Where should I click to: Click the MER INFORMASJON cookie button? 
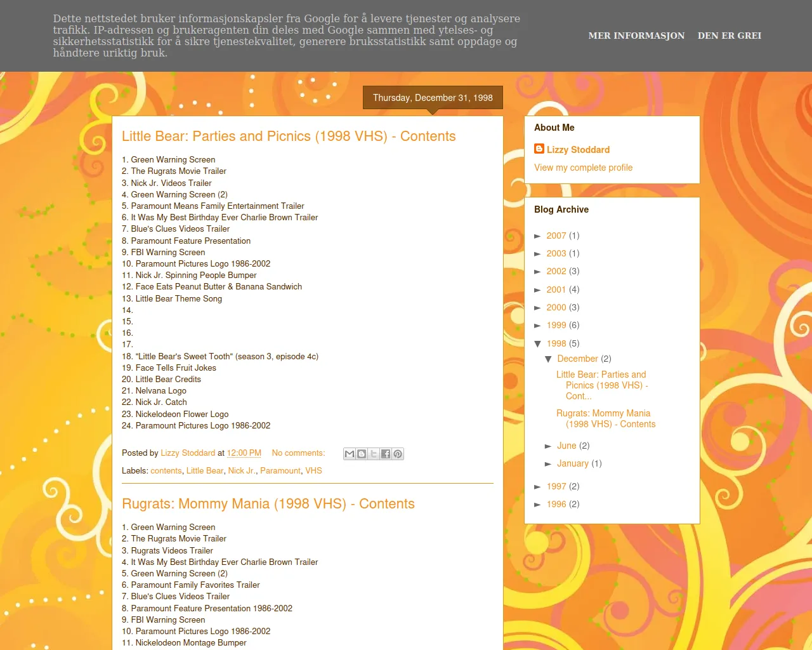pos(636,36)
